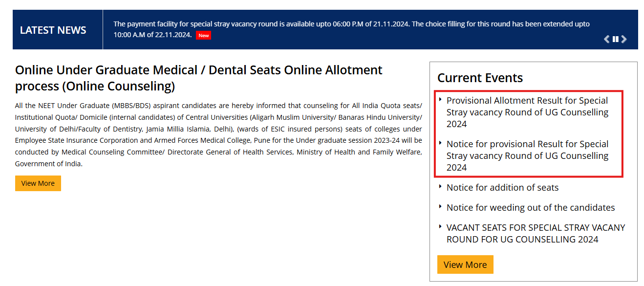Click the View More button below the article

click(x=38, y=183)
